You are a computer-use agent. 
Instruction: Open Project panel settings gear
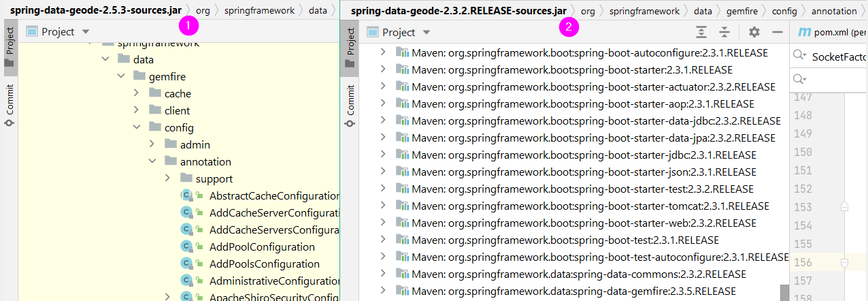pos(754,32)
